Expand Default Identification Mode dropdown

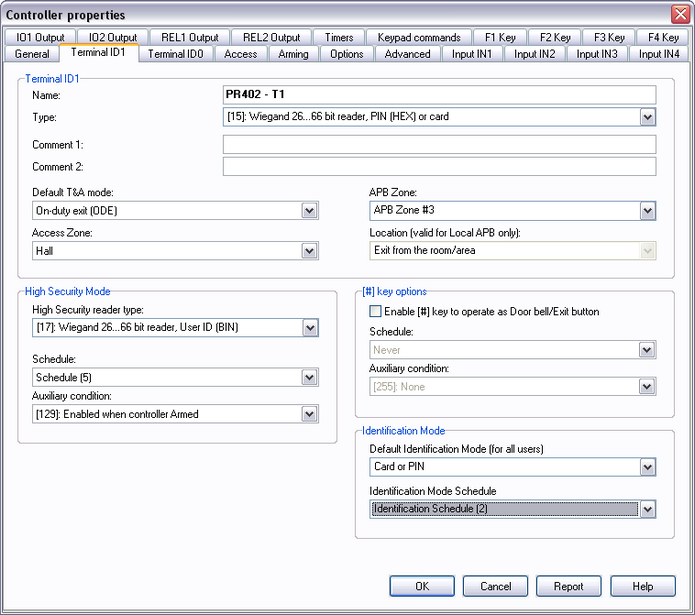click(x=647, y=467)
